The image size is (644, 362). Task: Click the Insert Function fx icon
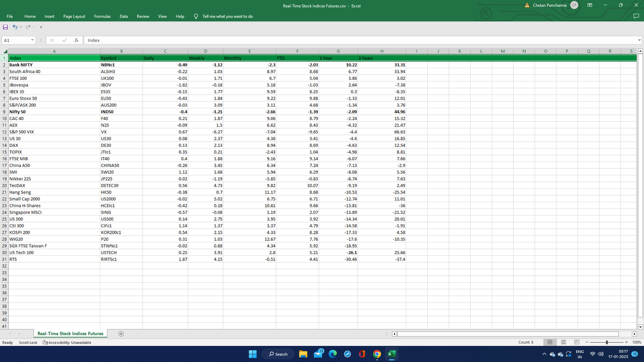(77, 40)
